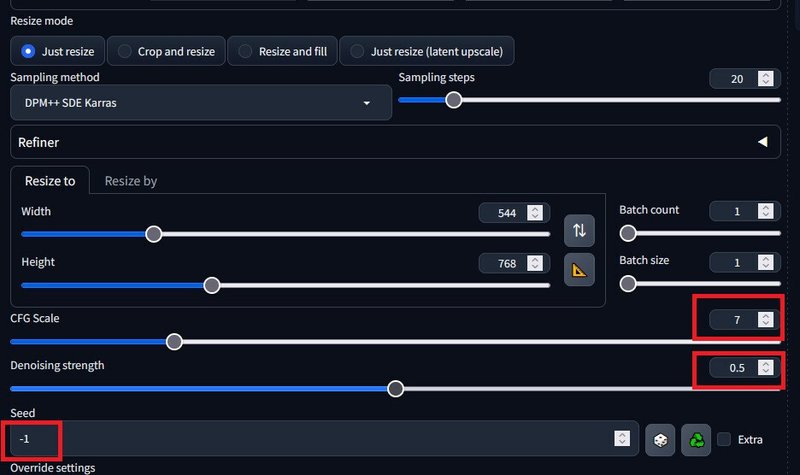Switch to the Resize to tab
This screenshot has height=475, width=800.
(50, 181)
